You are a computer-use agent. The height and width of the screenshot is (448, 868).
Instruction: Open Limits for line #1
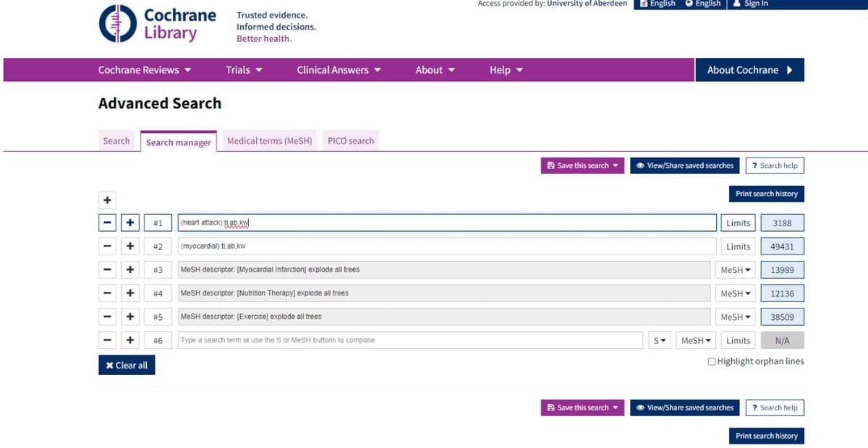[x=738, y=223]
